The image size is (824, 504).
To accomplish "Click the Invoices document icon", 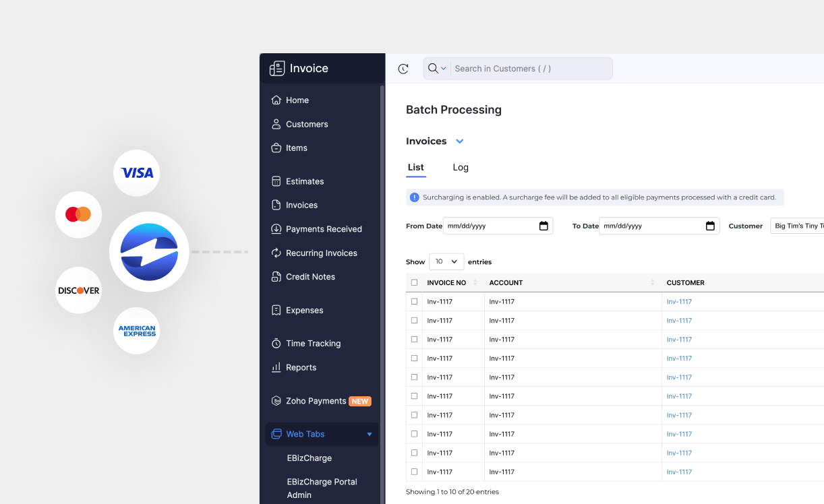I will 276,205.
